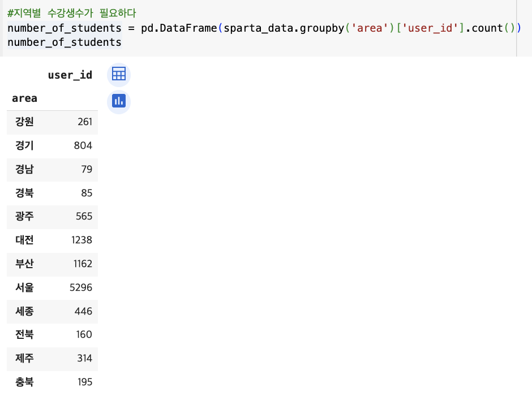
Task: Select value 565 in 광주 row
Action: point(84,216)
